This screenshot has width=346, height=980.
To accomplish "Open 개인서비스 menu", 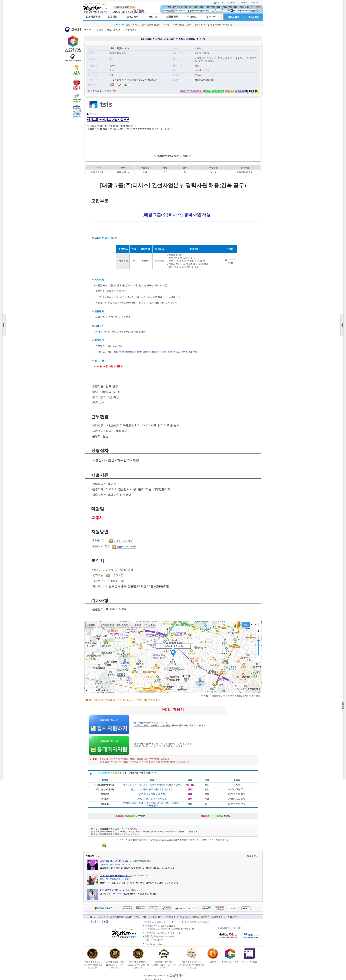I will pyautogui.click(x=253, y=17).
